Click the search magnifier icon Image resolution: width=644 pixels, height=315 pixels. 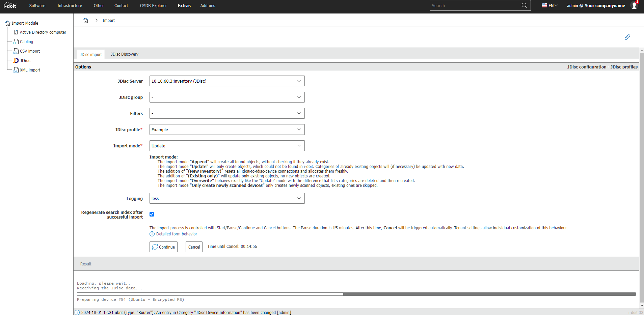pos(524,5)
